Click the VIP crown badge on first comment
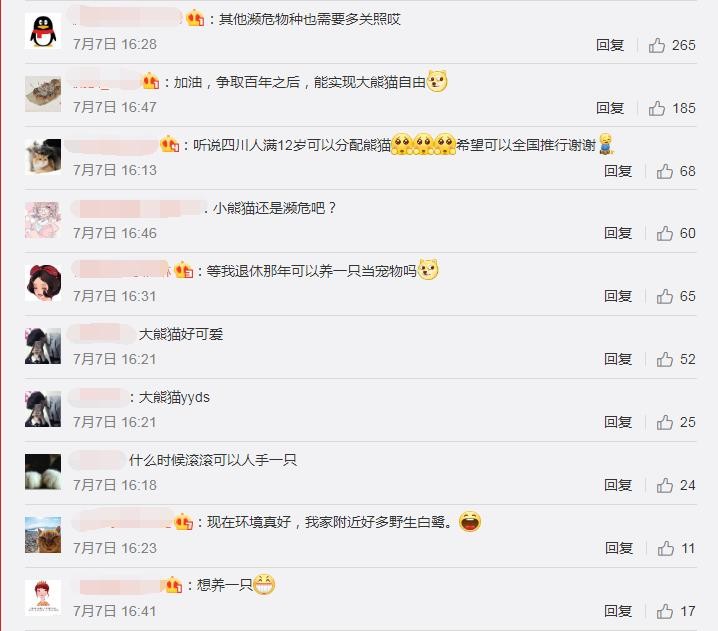 (195, 19)
